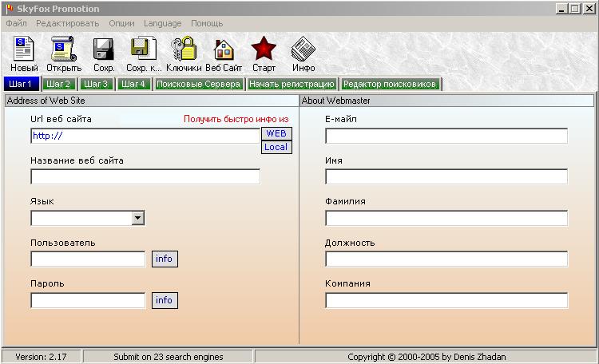Image resolution: width=599 pixels, height=364 pixels.
Task: Click the Address of Web Site panel header
Action: [x=151, y=101]
